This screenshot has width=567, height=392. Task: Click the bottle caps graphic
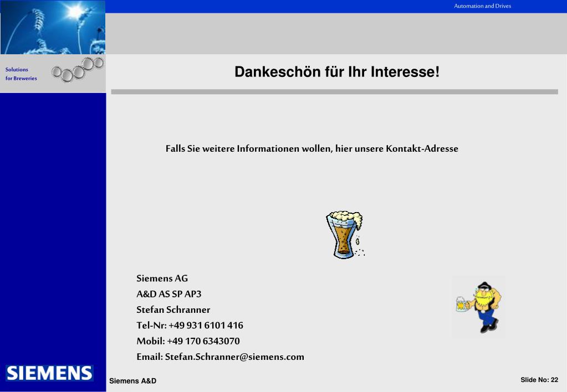pos(78,69)
